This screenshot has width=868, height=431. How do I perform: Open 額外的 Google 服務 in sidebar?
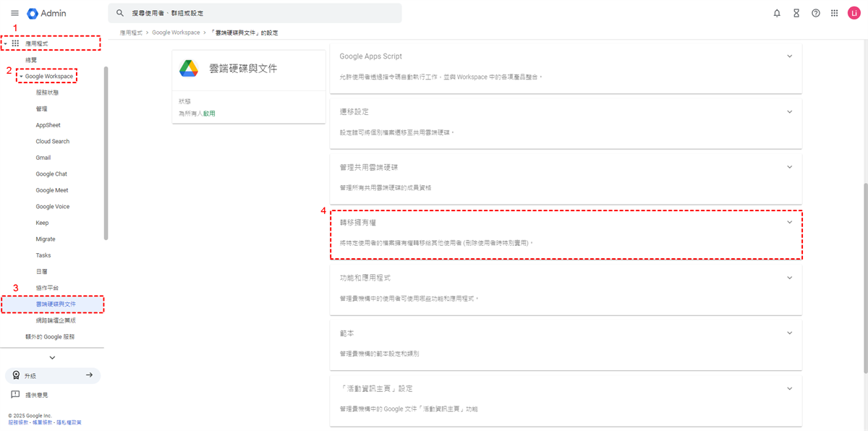click(x=50, y=336)
